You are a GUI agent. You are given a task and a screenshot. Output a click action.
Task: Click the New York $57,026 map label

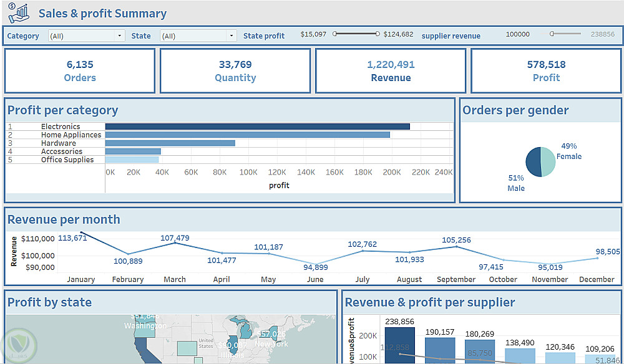click(271, 338)
